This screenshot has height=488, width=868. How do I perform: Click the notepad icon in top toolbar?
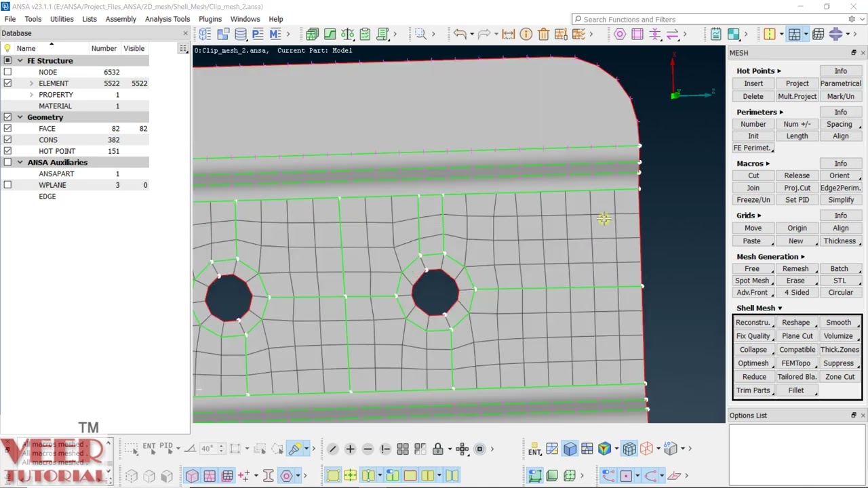(716, 34)
